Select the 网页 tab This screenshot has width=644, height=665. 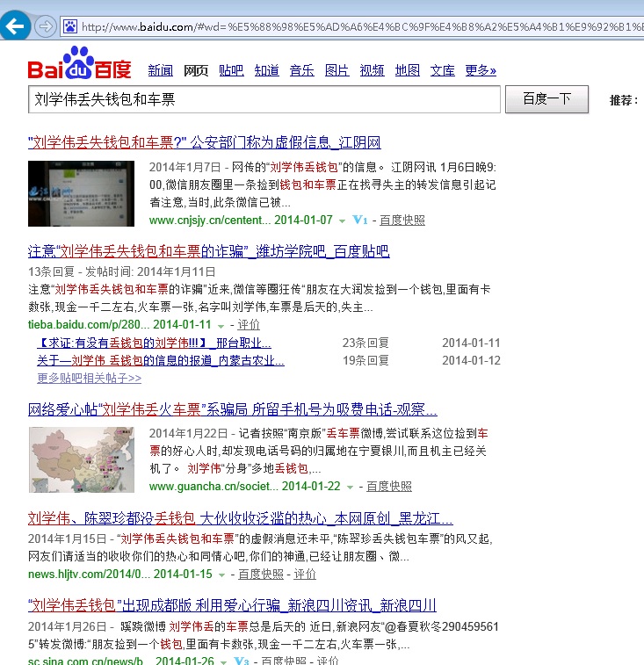[x=196, y=70]
